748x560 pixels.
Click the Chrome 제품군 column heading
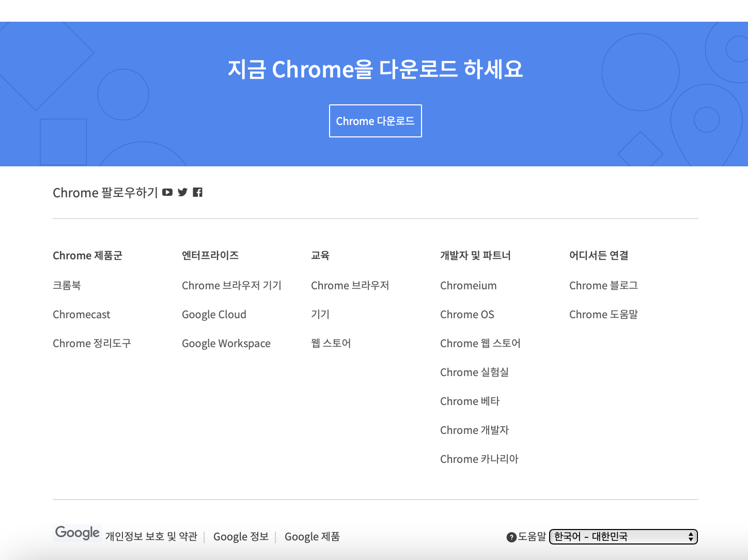click(87, 256)
